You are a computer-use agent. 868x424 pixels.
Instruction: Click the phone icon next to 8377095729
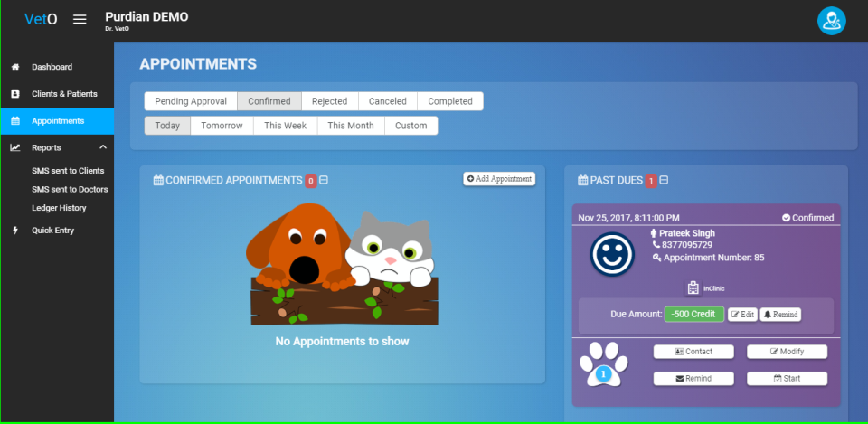coord(656,245)
